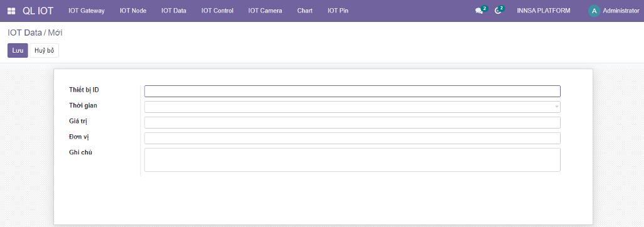Focus the Thiết bị ID input field
Image resolution: width=644 pixels, height=227 pixels.
[353, 92]
